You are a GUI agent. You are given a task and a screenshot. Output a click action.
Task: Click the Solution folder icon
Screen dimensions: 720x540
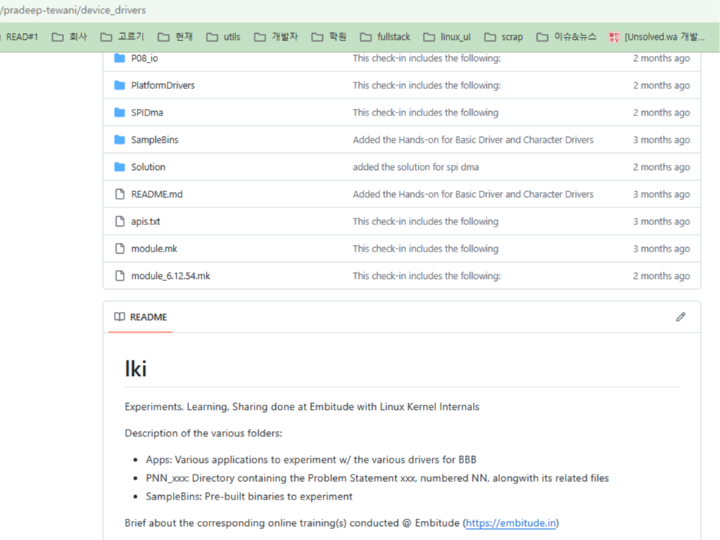click(120, 167)
